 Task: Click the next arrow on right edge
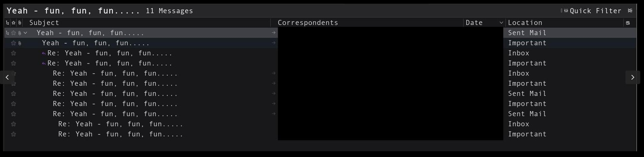pyautogui.click(x=633, y=77)
